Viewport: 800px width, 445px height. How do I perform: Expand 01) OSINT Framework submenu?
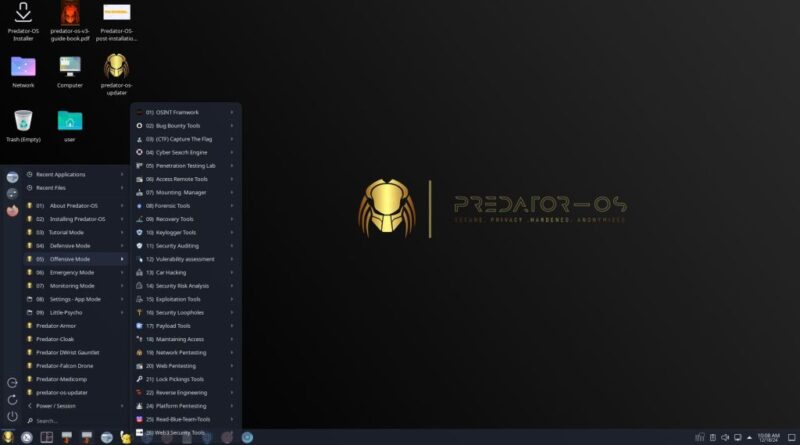coord(186,112)
